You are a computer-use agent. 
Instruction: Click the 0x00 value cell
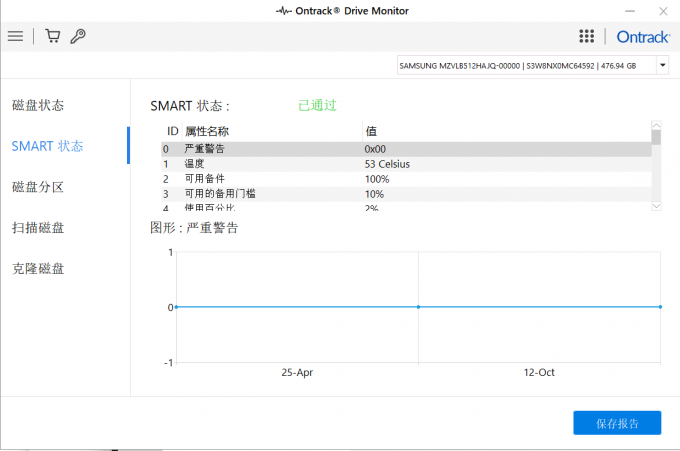[x=375, y=149]
